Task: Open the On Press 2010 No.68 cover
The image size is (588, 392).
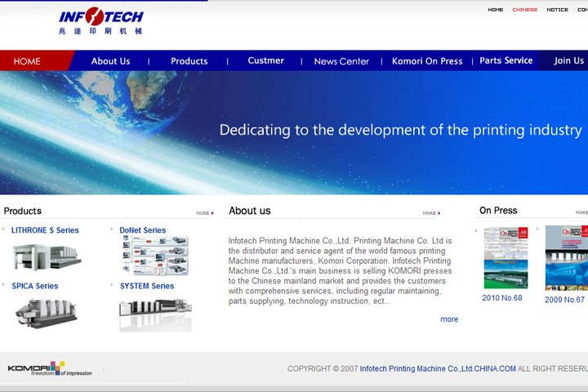Action: point(506,258)
